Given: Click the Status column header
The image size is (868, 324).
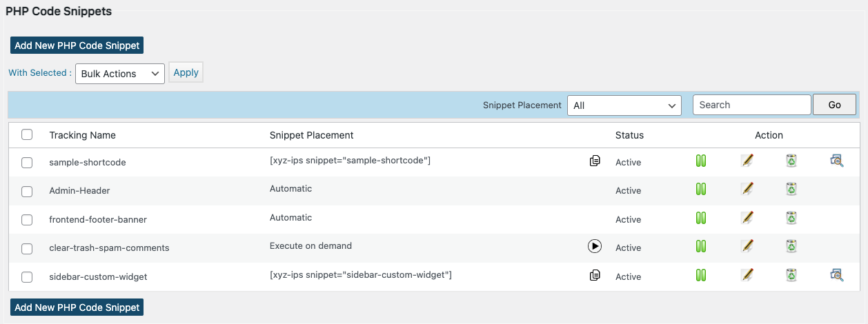Looking at the screenshot, I should (629, 135).
